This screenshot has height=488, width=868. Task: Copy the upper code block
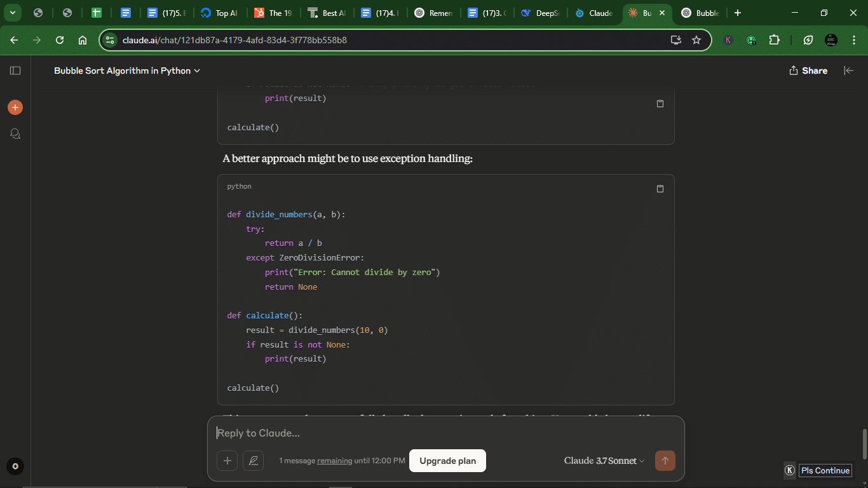[660, 104]
